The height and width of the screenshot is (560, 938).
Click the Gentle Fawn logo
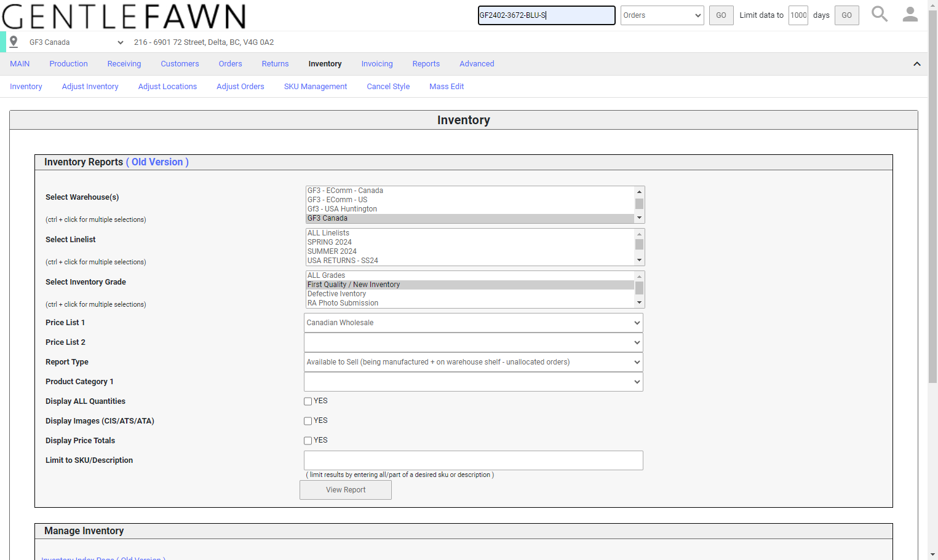(124, 16)
